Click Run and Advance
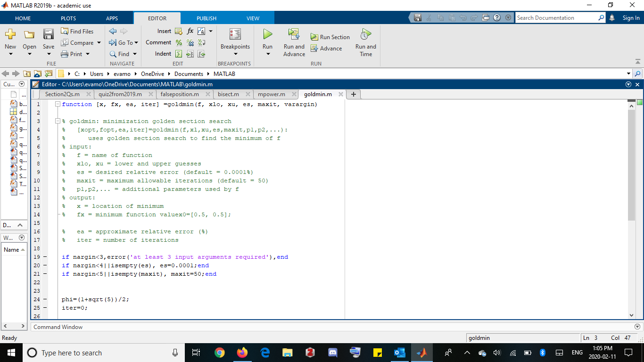 294,42
